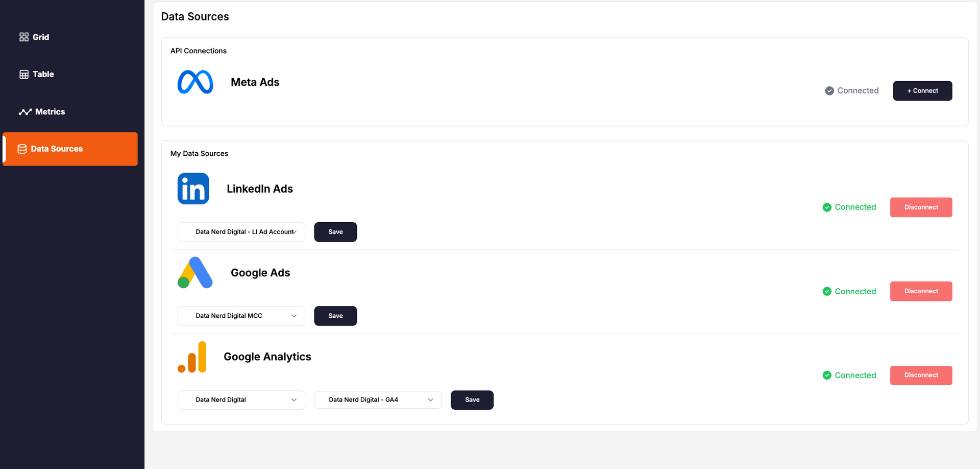Save the Google Ads account selection
Image resolution: width=980 pixels, height=469 pixels.
point(335,316)
